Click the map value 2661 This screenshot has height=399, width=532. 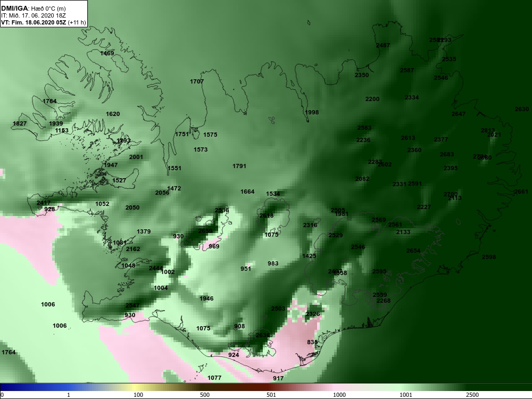click(521, 192)
